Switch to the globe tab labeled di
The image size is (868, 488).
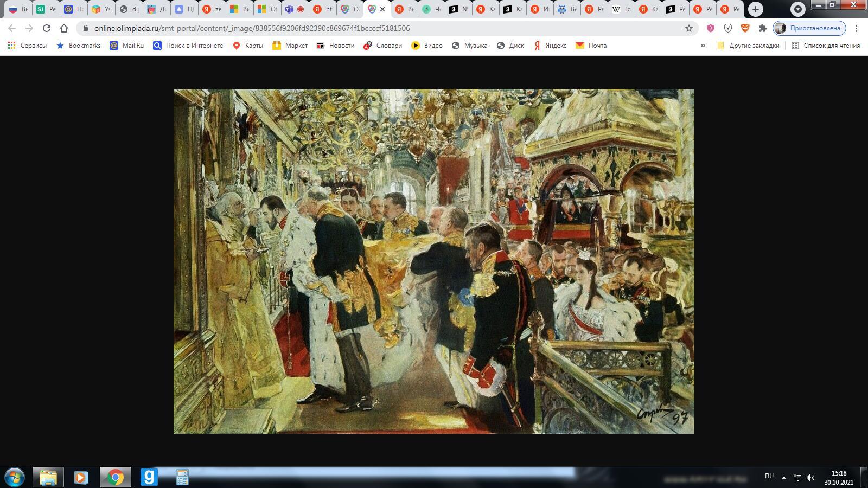129,9
